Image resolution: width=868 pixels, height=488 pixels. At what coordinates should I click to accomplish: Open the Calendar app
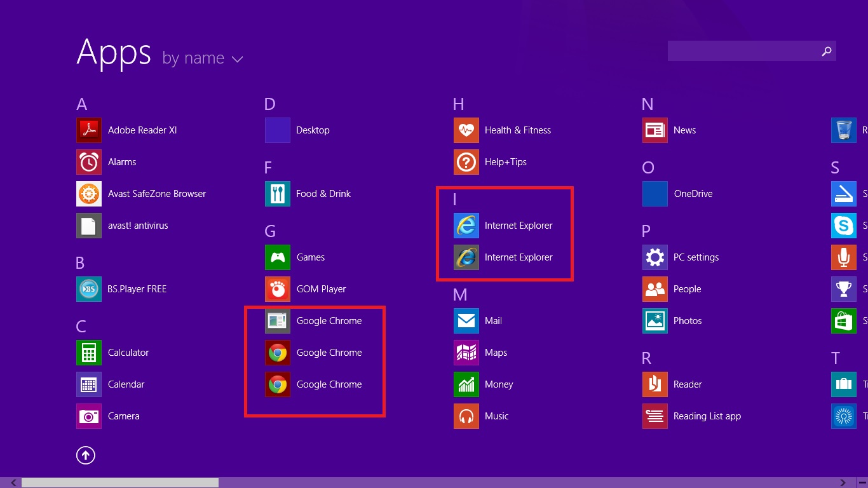point(111,384)
